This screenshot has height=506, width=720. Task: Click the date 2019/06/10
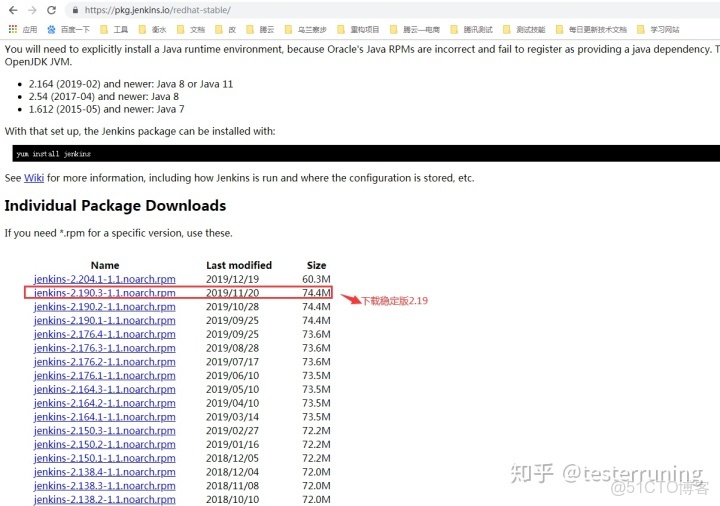(232, 376)
